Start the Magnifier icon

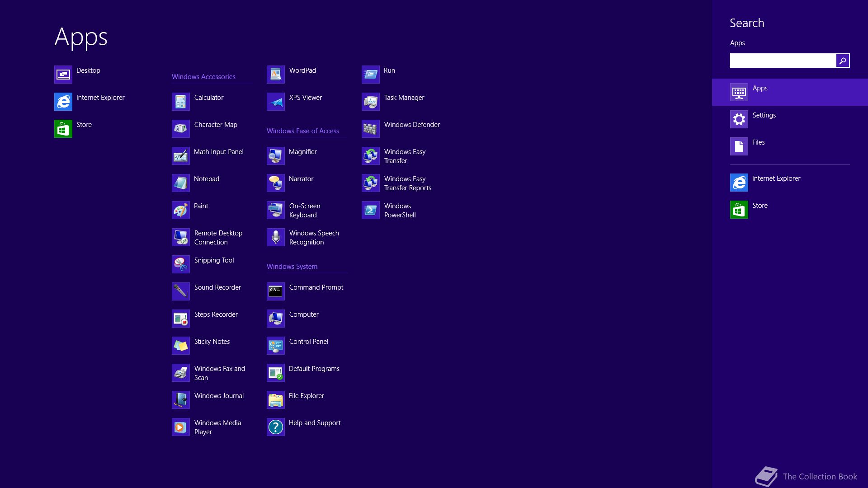[x=276, y=156]
